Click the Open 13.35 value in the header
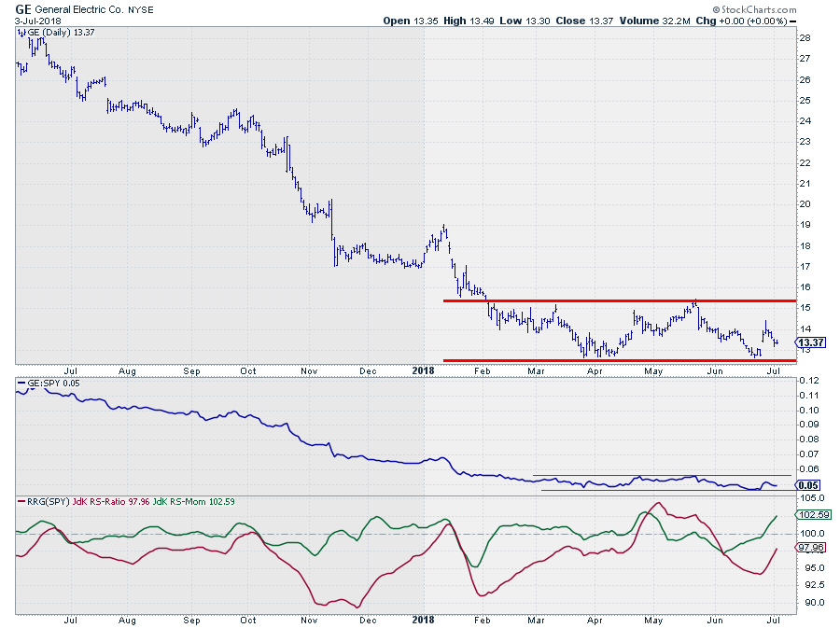 pos(411,21)
